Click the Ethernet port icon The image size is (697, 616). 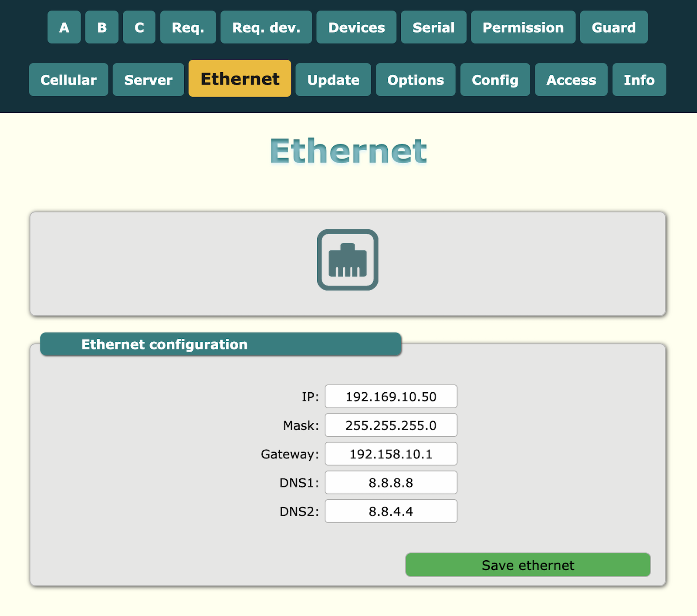(x=348, y=260)
